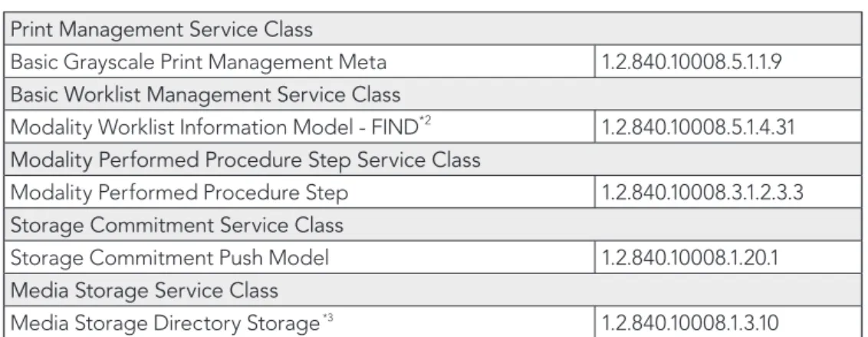Select UID 1.2.840.10008.5.1.1.9 cell
Screen dimensions: 868x337
click(728, 61)
